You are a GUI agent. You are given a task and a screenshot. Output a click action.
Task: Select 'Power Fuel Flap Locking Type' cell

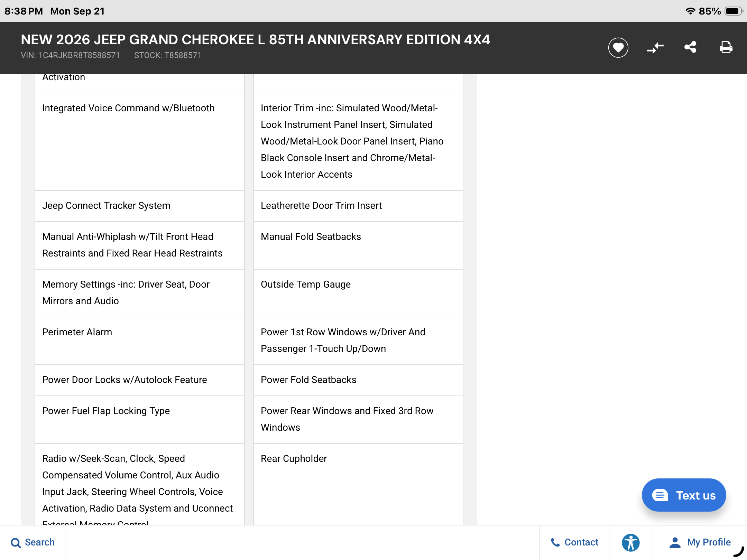[140, 420]
